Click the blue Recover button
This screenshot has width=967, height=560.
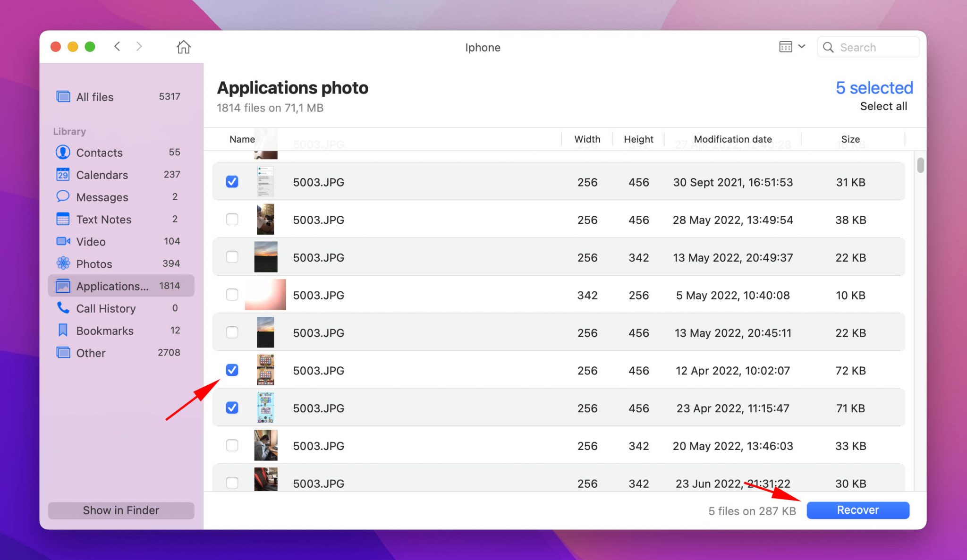pos(857,510)
